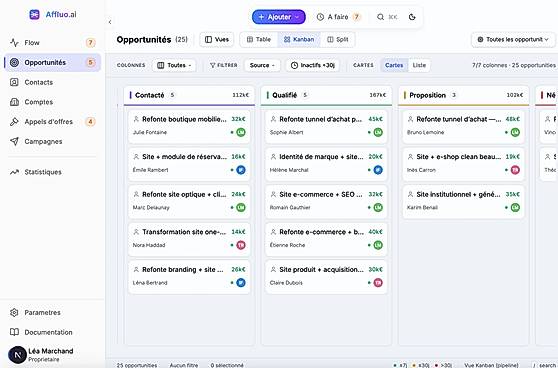Click Romain Gauthier's owner avatar
The height and width of the screenshot is (368, 558).
tap(378, 207)
